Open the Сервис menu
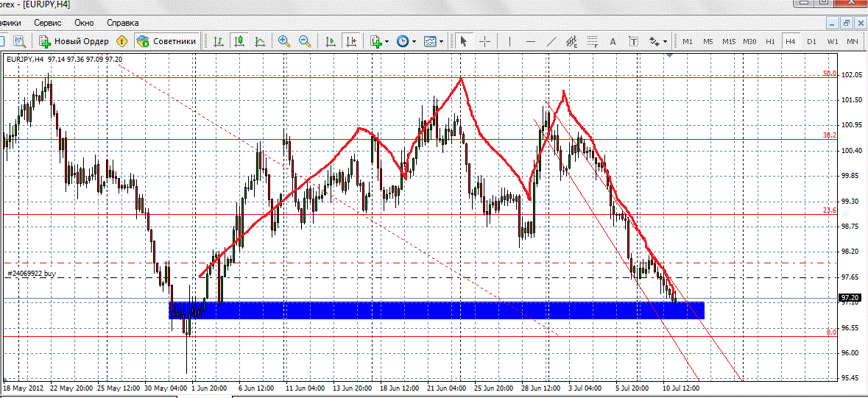The height and width of the screenshot is (398, 868). pyautogui.click(x=49, y=23)
